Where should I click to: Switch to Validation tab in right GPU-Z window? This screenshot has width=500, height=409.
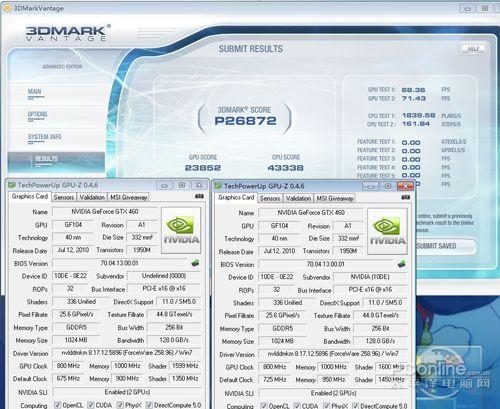[x=298, y=198]
